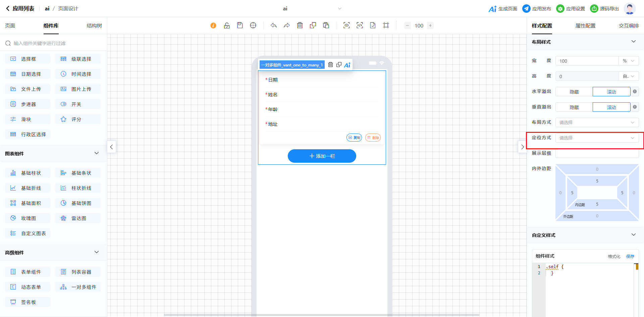644x317 pixels.
Task: Open the 布局方式 dropdown
Action: [x=597, y=122]
